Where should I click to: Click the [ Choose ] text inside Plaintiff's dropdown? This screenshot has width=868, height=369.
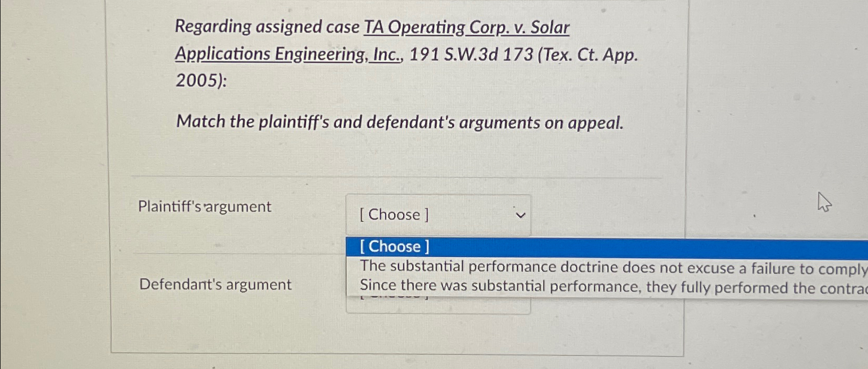(393, 214)
